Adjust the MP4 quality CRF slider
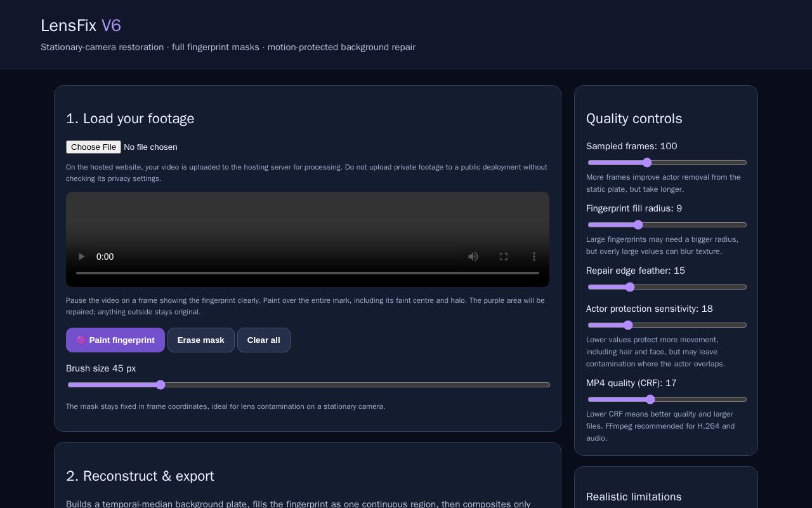The image size is (812, 508). [x=667, y=399]
